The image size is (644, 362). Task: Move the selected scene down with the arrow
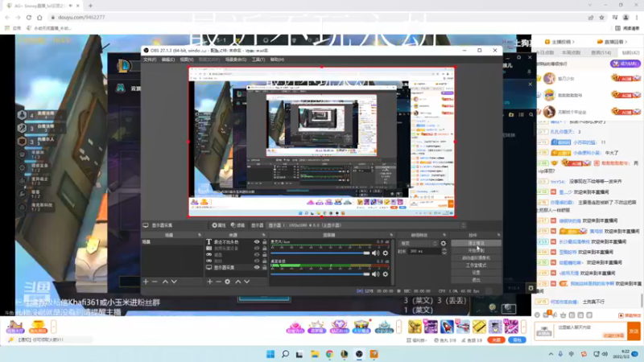pyautogui.click(x=175, y=282)
